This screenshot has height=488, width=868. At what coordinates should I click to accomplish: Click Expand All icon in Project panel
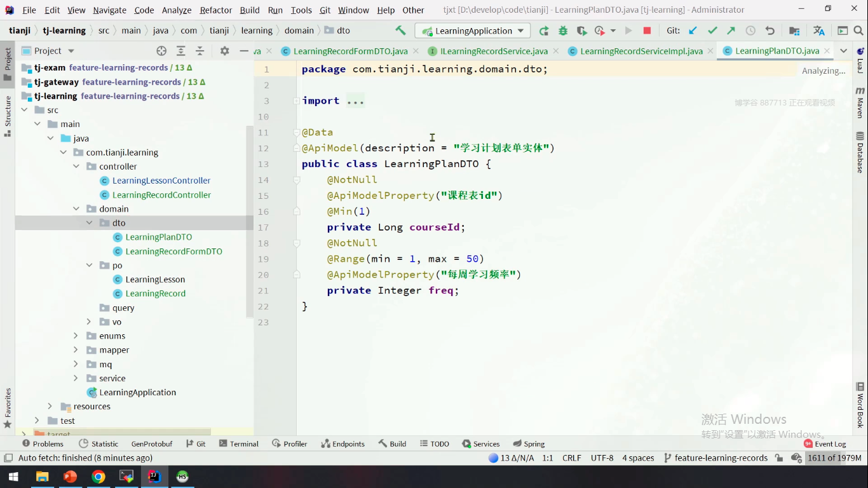point(181,51)
